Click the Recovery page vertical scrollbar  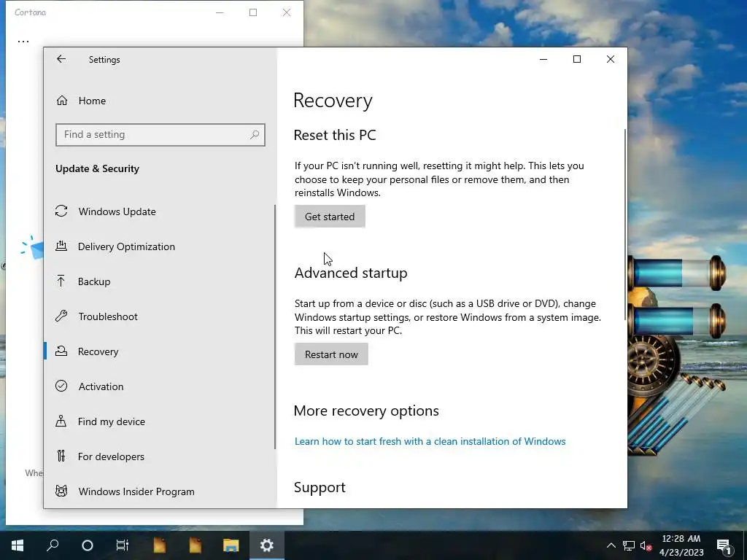[x=625, y=225]
